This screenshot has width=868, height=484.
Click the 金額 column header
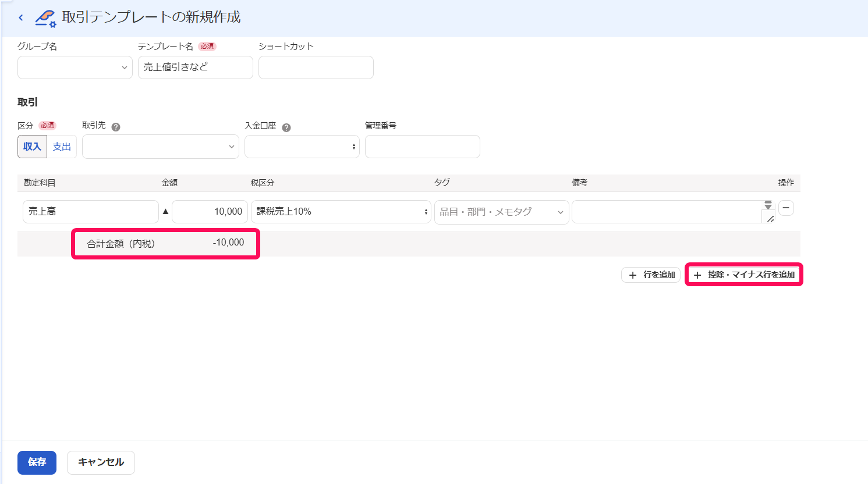(x=169, y=183)
